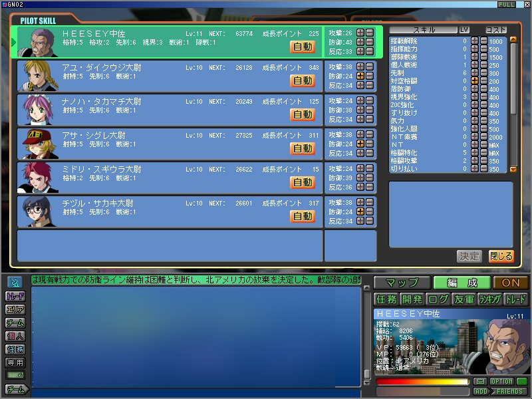Screen dimensions: 532x399
Task: Open the OPTION settings button
Action: point(502,382)
